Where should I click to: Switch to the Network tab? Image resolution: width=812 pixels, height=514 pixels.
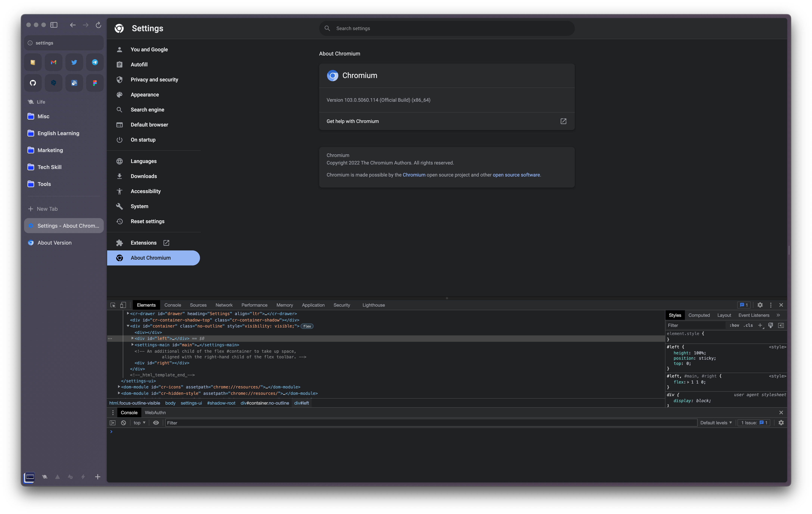(224, 305)
